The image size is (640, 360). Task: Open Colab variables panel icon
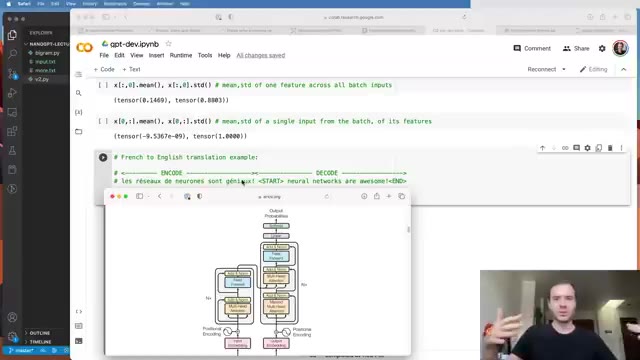[78, 112]
